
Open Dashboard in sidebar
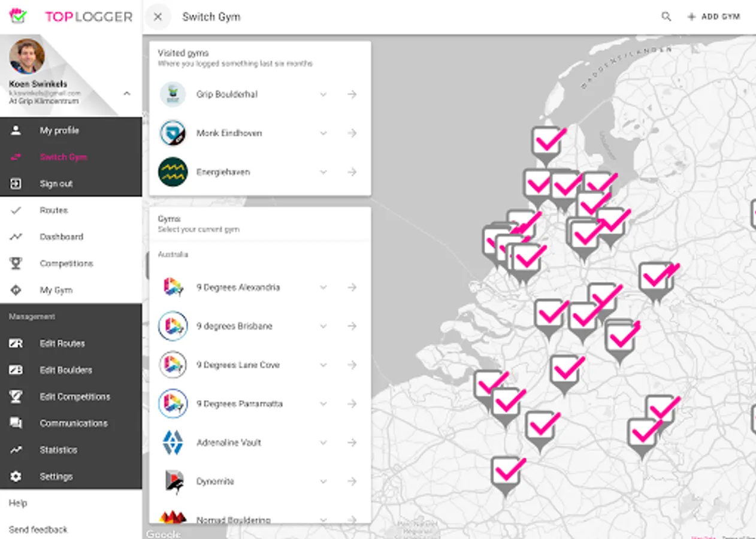point(71,237)
